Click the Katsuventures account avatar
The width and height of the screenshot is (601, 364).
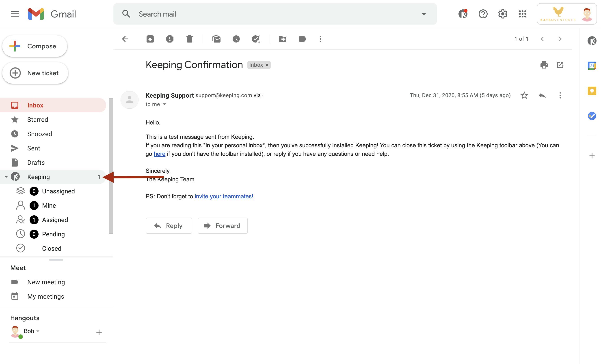[587, 14]
